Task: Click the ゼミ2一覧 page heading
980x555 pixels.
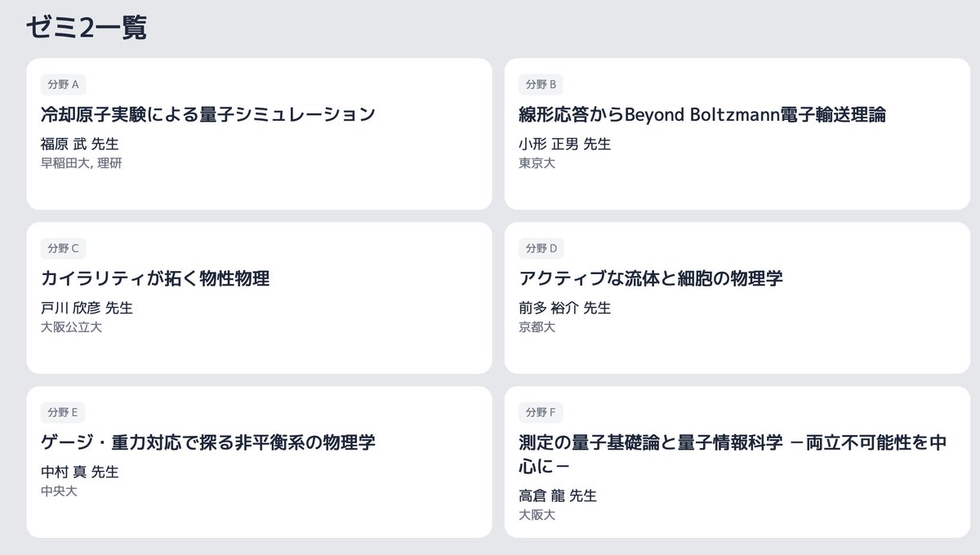Action: tap(86, 28)
